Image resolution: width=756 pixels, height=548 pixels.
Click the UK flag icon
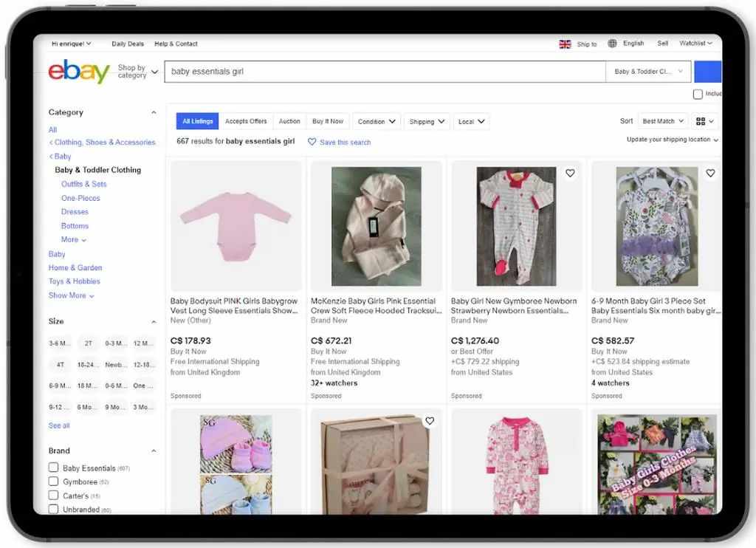tap(565, 44)
